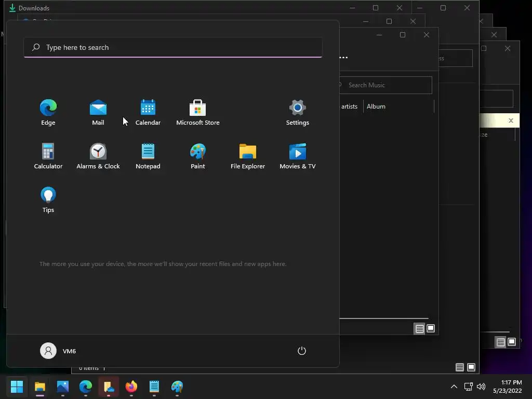Viewport: 532px width, 399px height.
Task: Open File Explorer from the taskbar
Action: pyautogui.click(x=39, y=387)
